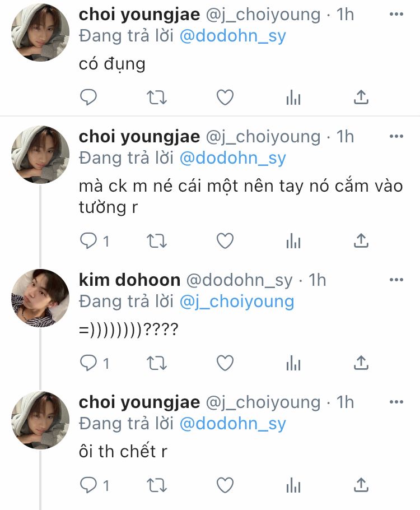
Task: Open more options on "ôi th chết r" tweet
Action: click(x=396, y=402)
